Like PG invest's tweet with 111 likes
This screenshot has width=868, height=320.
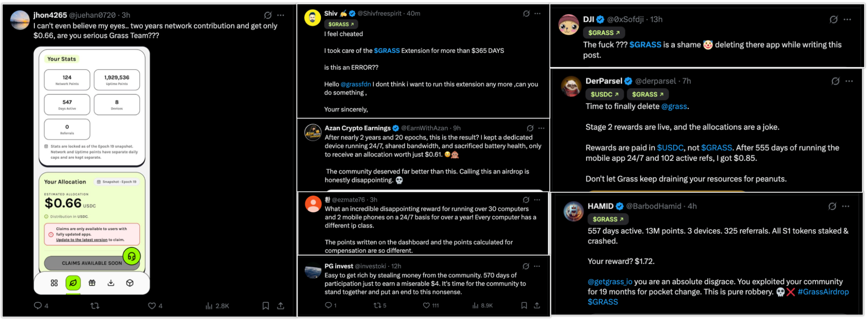(x=426, y=305)
